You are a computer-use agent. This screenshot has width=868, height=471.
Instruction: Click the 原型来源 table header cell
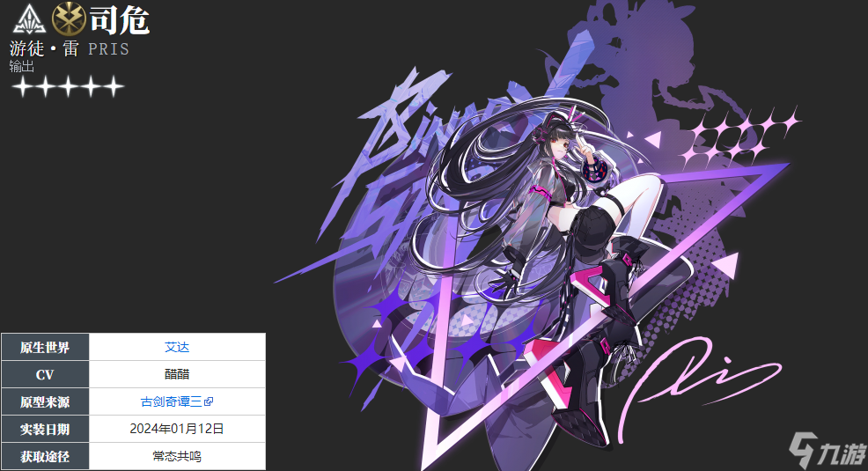click(x=45, y=401)
